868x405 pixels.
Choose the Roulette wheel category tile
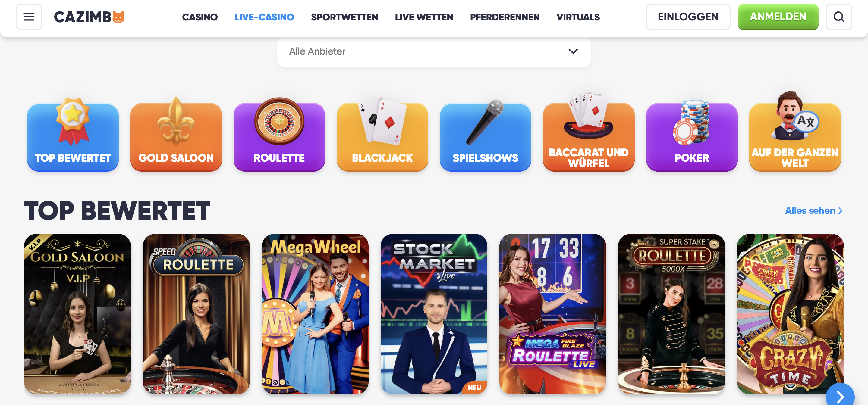point(279,134)
